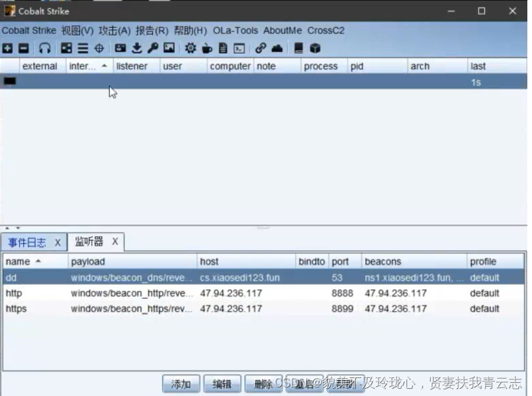Click the chain link host file icon
This screenshot has height=396, width=532.
click(x=261, y=48)
